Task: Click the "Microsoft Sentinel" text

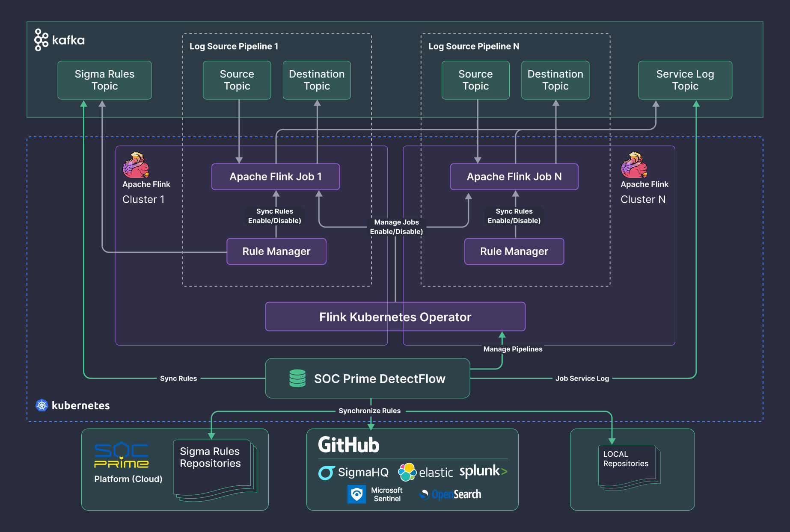Action: pos(387,494)
